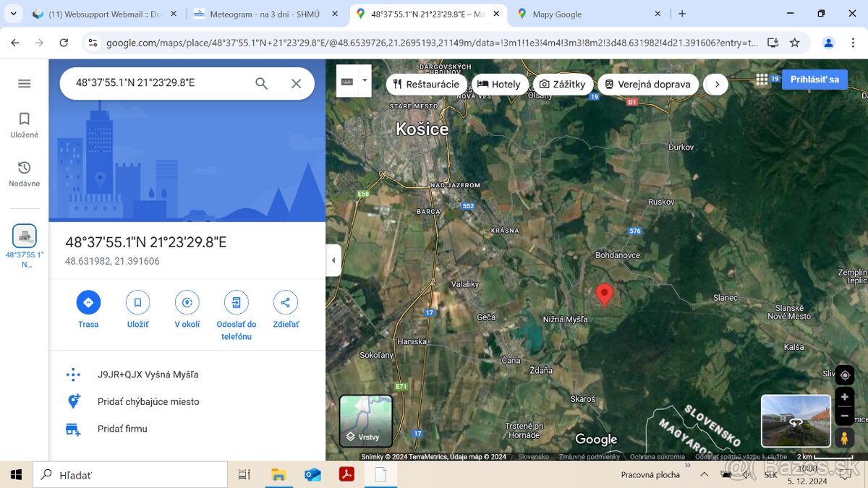Open the Google apps grid icon

(x=762, y=80)
